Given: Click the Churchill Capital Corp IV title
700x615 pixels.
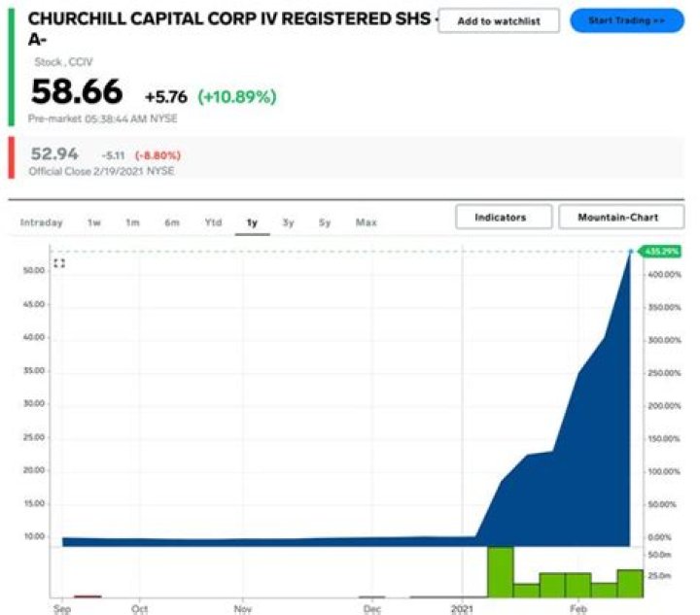Looking at the screenshot, I should [x=232, y=28].
